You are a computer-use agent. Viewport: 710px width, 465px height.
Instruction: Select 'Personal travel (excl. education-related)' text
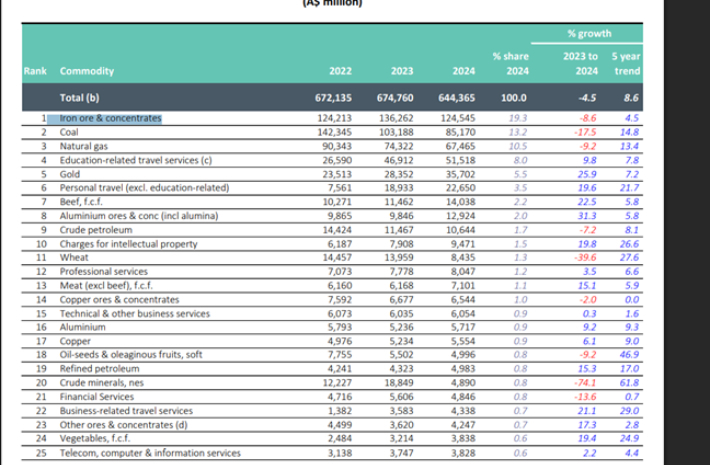(x=144, y=188)
